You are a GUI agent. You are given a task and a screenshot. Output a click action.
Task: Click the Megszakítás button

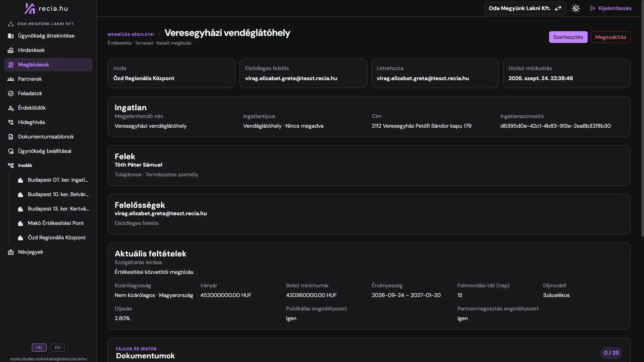(x=610, y=37)
